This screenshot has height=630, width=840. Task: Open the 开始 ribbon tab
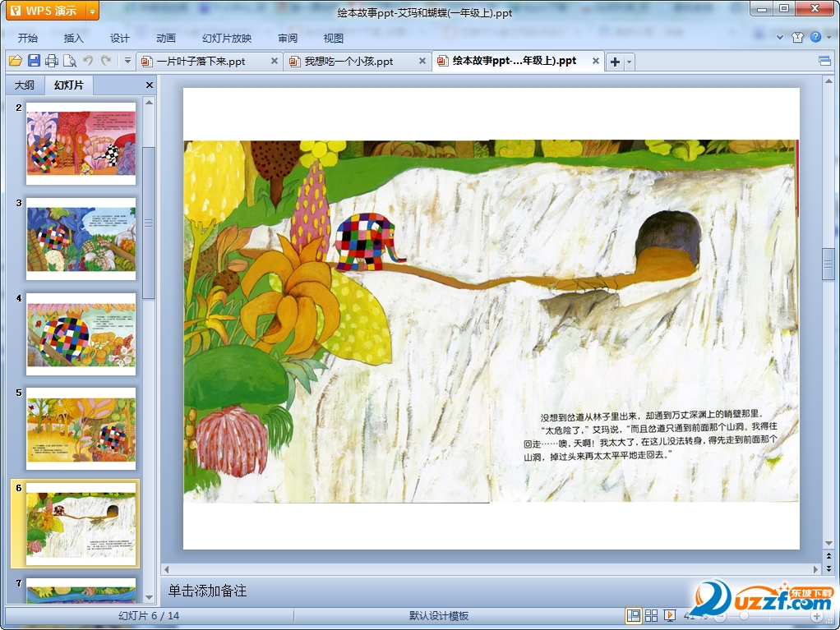point(28,38)
